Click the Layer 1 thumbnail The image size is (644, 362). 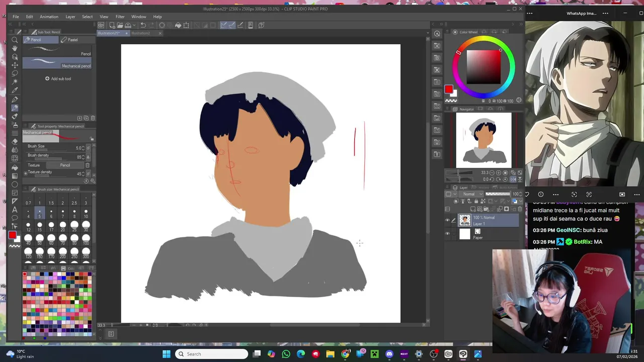coord(464,220)
